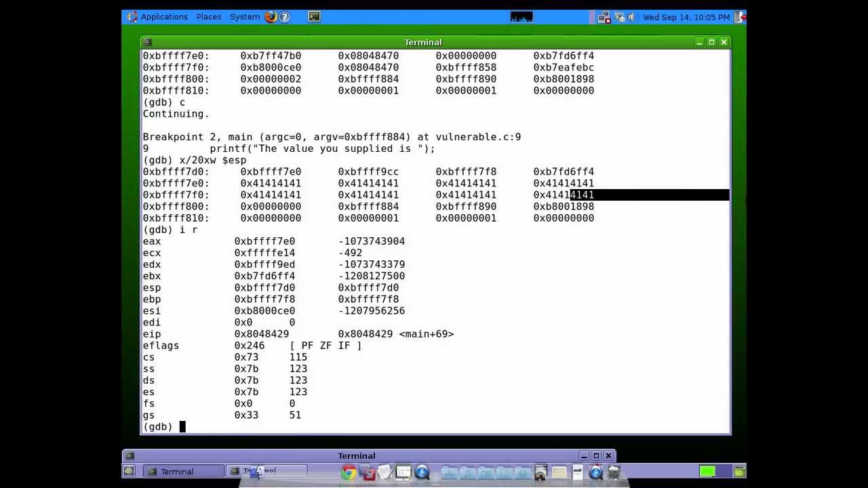Click the volume speaker icon
Viewport: 868px width, 488px height.
click(x=632, y=17)
